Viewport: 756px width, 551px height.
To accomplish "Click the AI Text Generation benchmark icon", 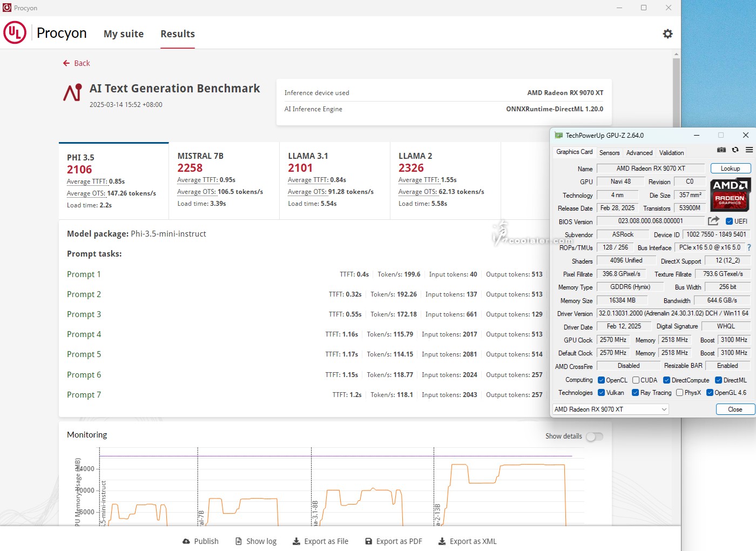I will [x=73, y=92].
